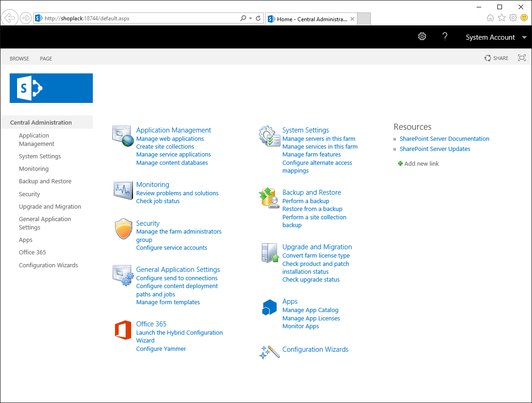
Task: Click Monitor Apps link
Action: [301, 326]
